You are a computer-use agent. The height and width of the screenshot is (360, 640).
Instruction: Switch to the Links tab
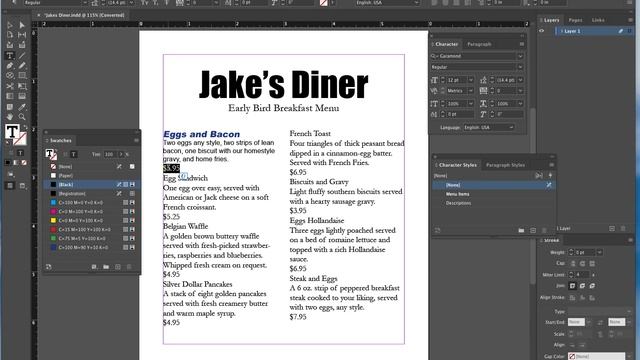coord(598,20)
